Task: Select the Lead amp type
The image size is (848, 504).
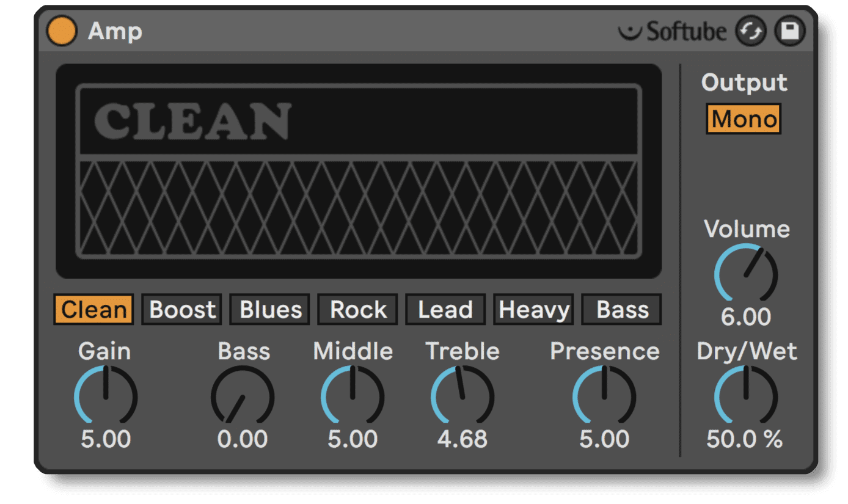Action: (445, 310)
